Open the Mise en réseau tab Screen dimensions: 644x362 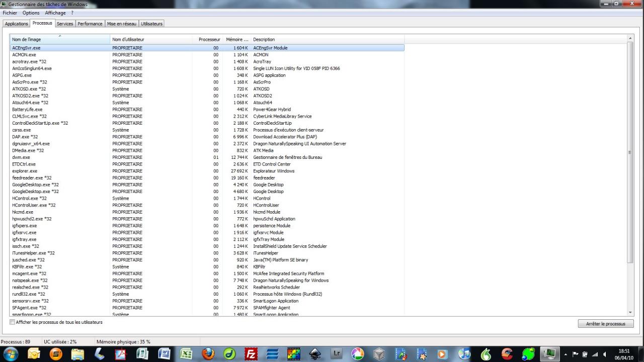(x=122, y=24)
